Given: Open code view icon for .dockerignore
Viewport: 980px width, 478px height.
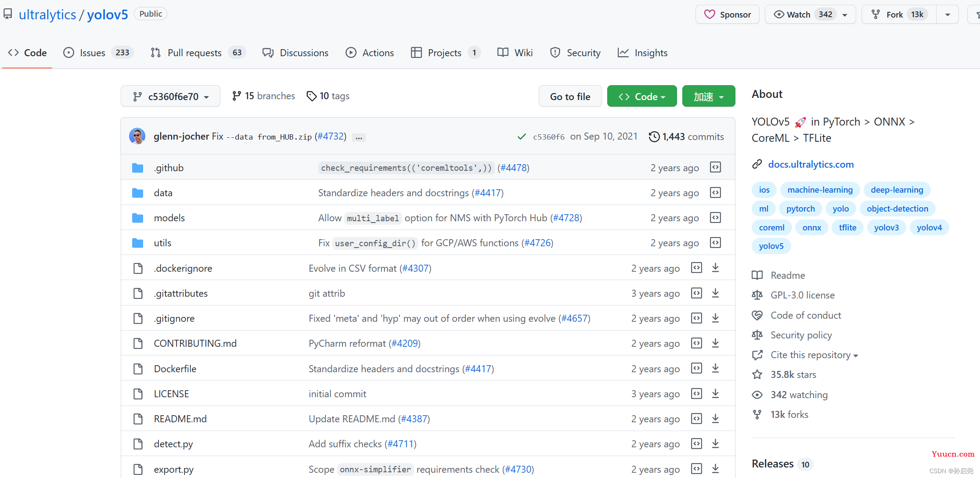Looking at the screenshot, I should (x=696, y=267).
